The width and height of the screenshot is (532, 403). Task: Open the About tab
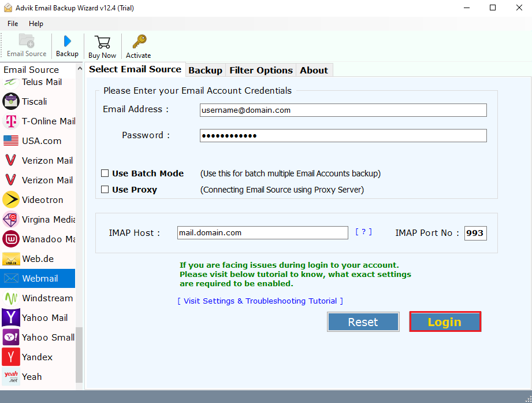pyautogui.click(x=314, y=71)
